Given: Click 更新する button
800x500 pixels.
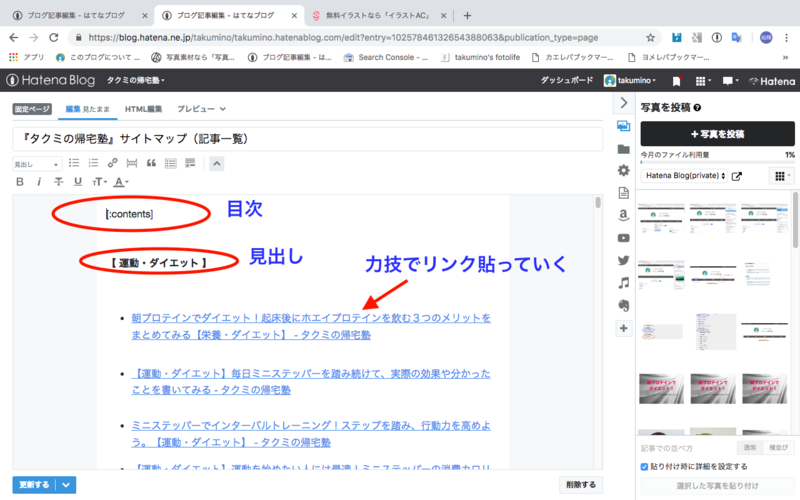Looking at the screenshot, I should (x=34, y=485).
